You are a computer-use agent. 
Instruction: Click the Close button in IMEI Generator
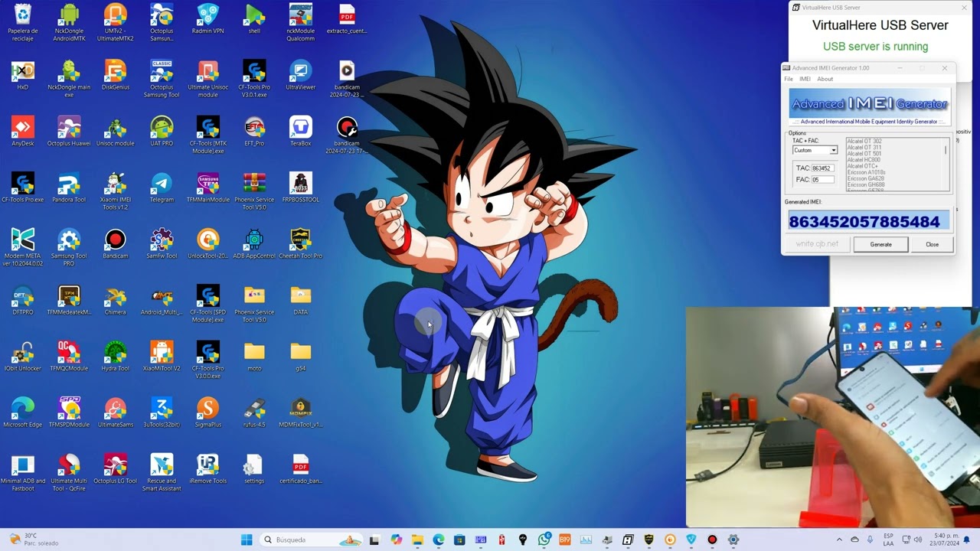pyautogui.click(x=932, y=244)
